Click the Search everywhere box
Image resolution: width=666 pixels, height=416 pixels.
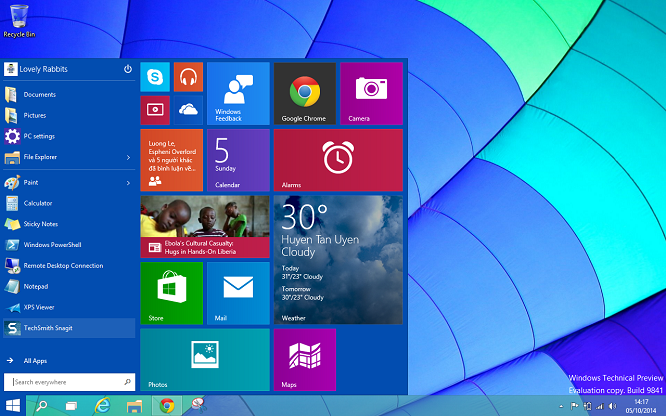click(70, 382)
